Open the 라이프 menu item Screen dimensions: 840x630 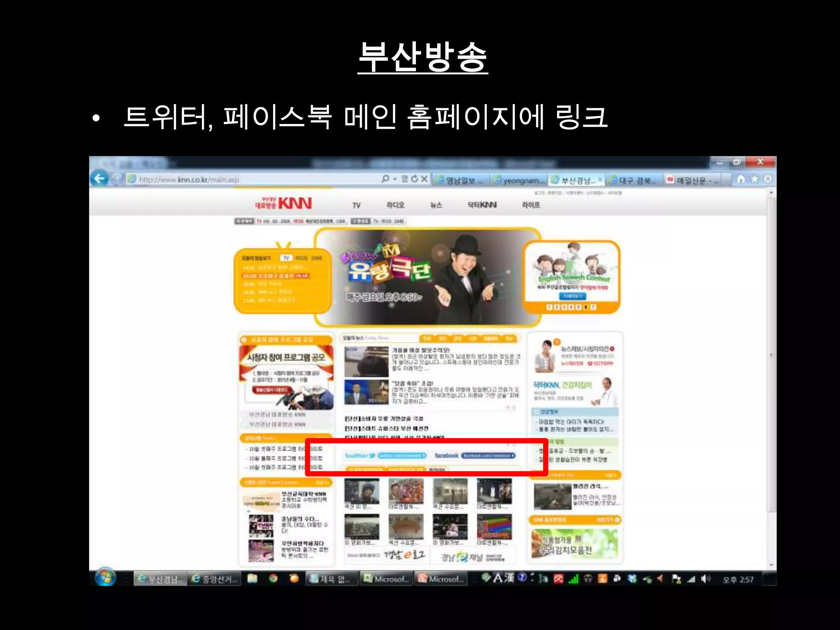pos(531,205)
